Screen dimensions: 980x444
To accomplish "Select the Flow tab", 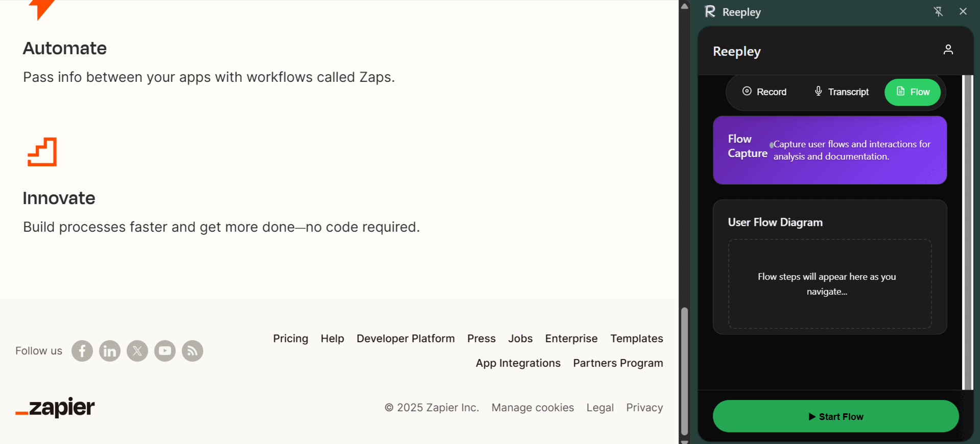I will click(913, 92).
